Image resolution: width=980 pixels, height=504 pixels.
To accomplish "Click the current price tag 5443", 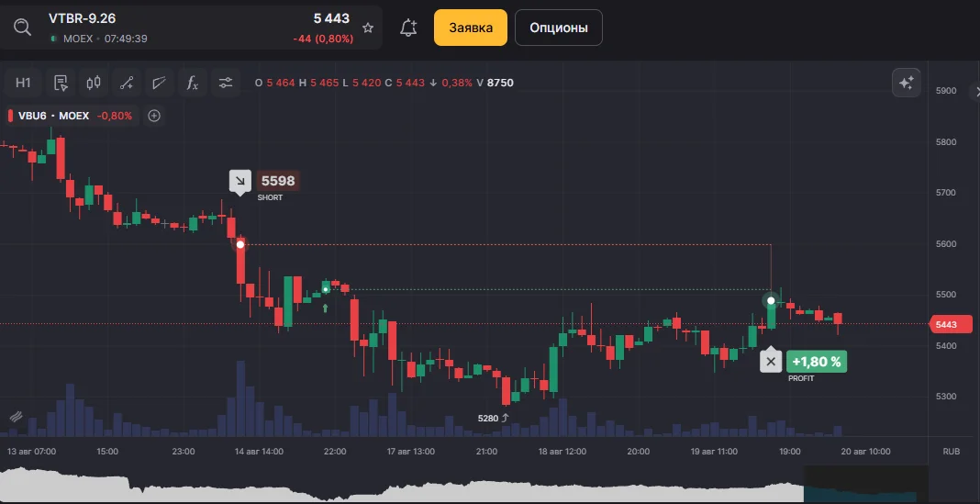I will pos(950,325).
